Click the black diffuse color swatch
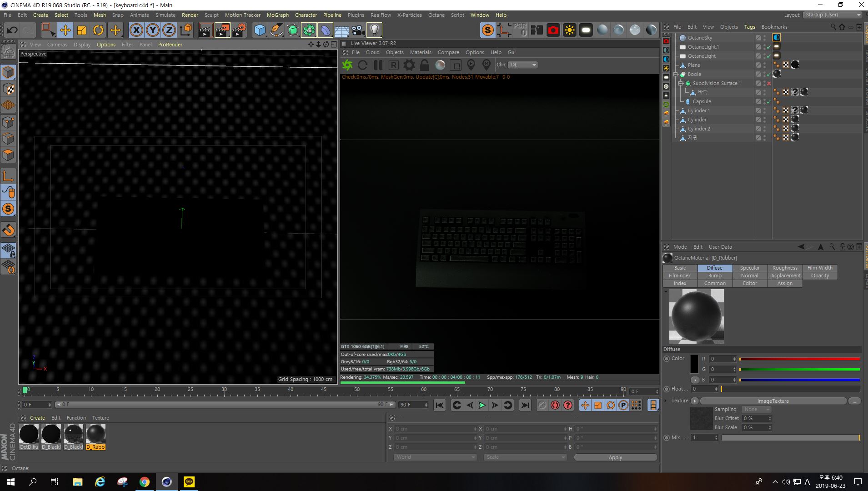This screenshot has width=868, height=491. point(694,364)
